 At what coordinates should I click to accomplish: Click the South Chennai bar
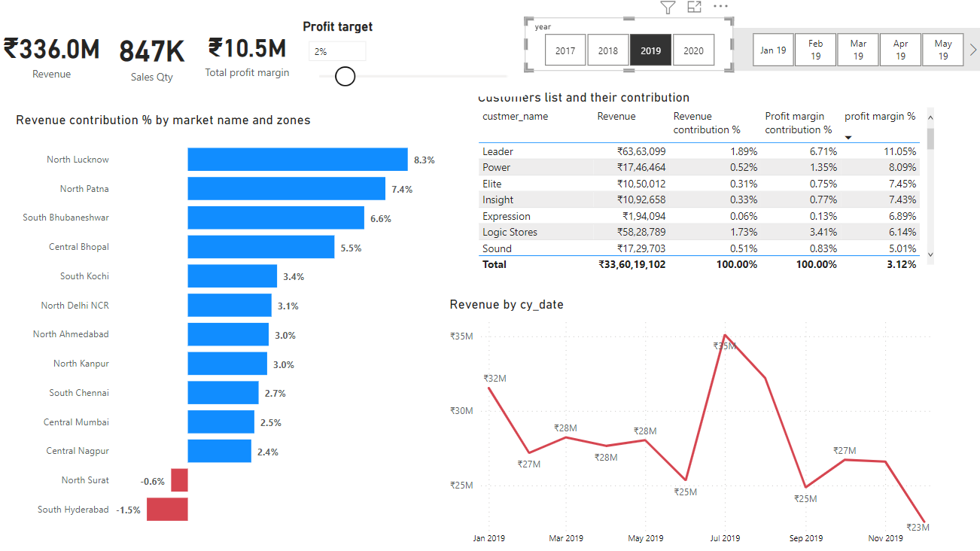click(x=223, y=393)
